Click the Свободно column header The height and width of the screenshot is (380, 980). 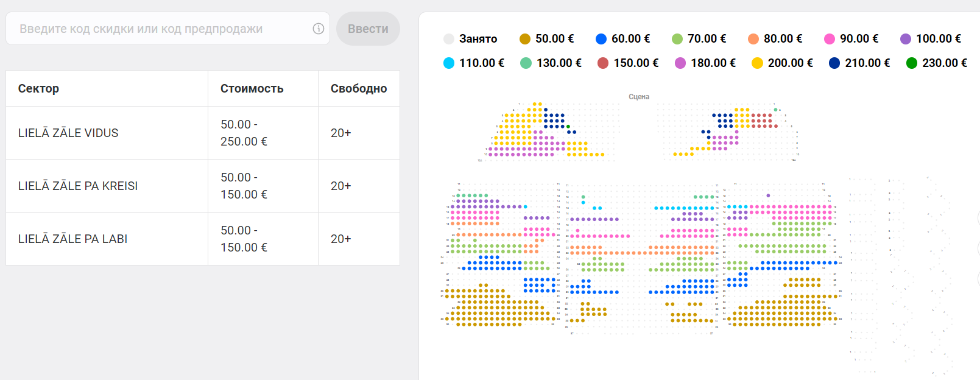[x=358, y=88]
